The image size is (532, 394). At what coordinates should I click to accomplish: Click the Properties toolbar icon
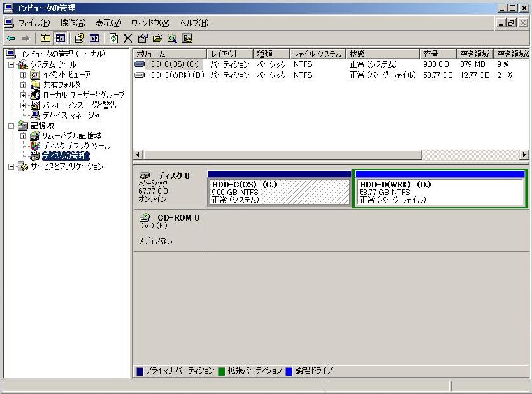[143, 38]
